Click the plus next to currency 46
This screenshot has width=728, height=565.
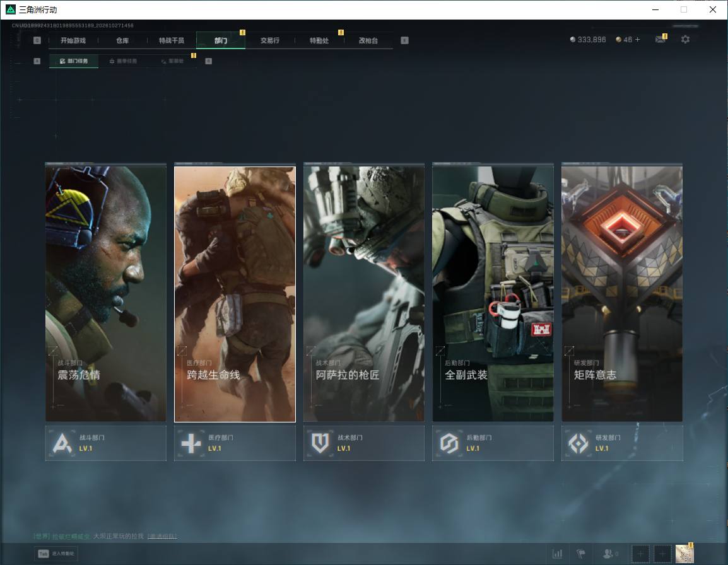coord(637,40)
